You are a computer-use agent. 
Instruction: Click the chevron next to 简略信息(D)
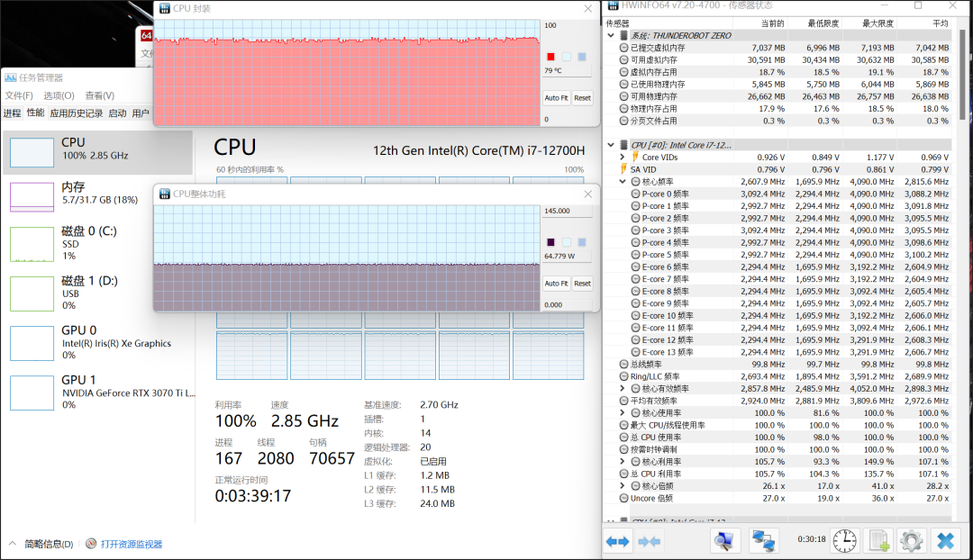(13, 543)
